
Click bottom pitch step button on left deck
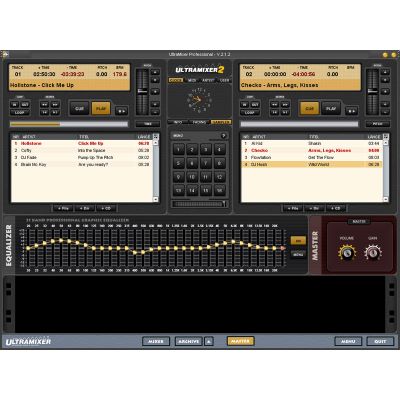pyautogui.click(x=155, y=112)
